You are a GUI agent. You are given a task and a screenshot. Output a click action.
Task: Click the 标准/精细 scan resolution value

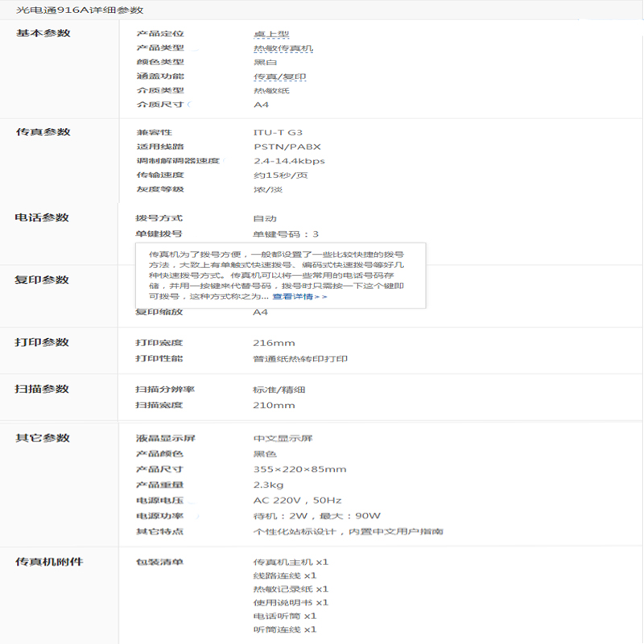pos(279,390)
